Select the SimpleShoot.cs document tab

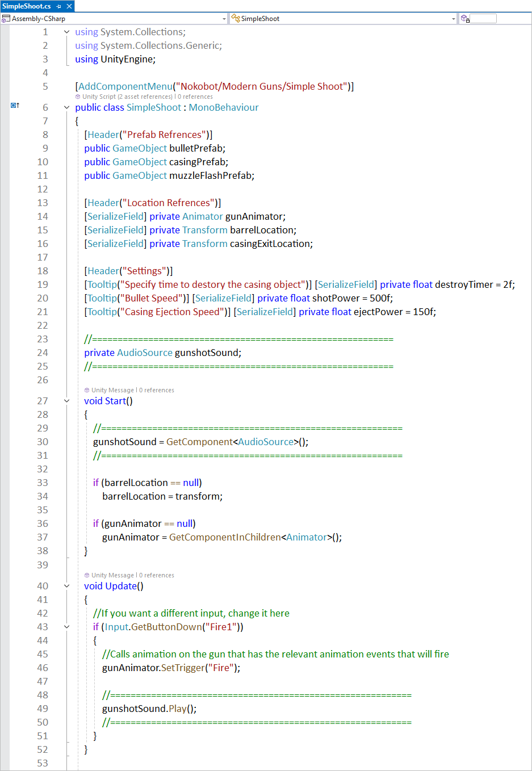26,6
